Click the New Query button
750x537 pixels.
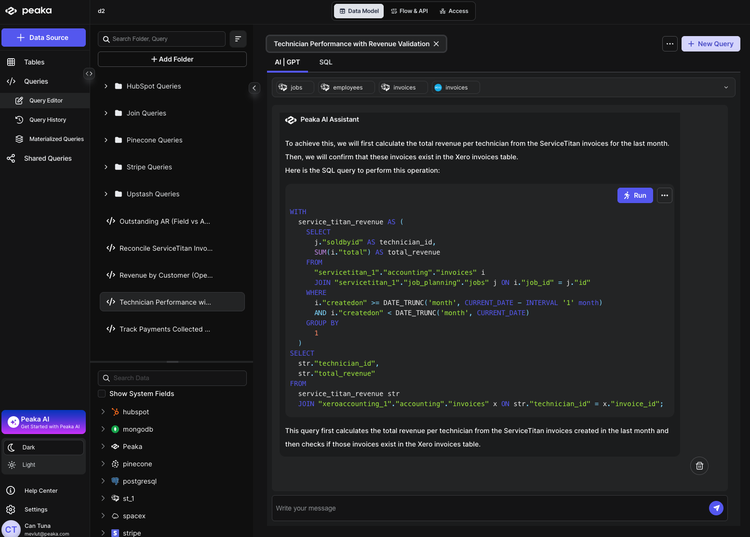click(x=710, y=44)
